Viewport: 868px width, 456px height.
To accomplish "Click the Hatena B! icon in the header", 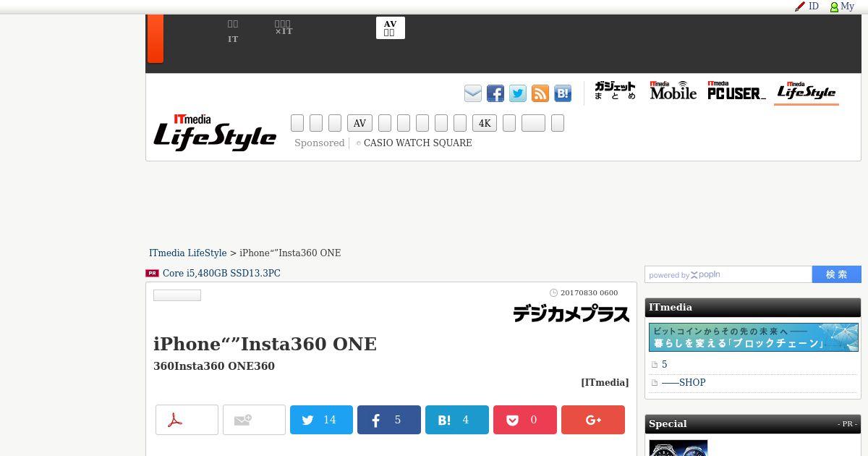I will click(x=563, y=93).
